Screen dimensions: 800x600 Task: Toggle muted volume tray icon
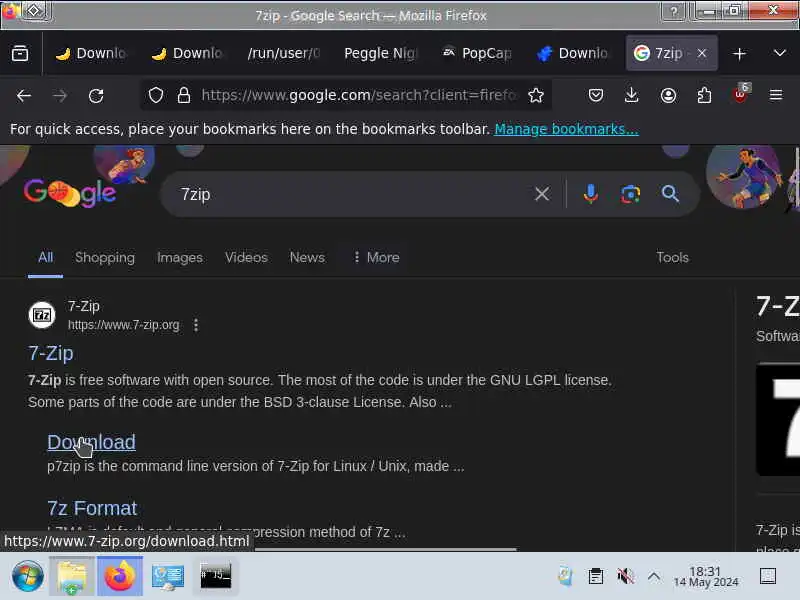625,577
